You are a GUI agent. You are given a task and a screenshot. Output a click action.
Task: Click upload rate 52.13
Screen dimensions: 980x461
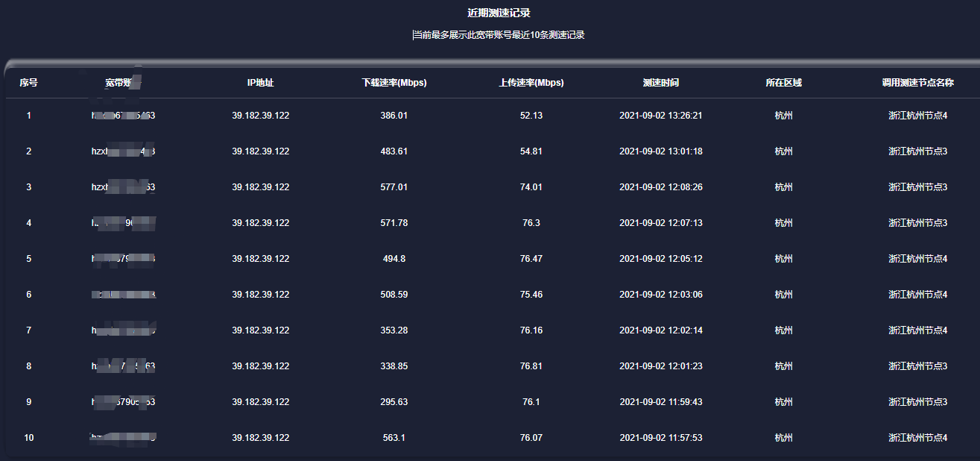click(531, 116)
